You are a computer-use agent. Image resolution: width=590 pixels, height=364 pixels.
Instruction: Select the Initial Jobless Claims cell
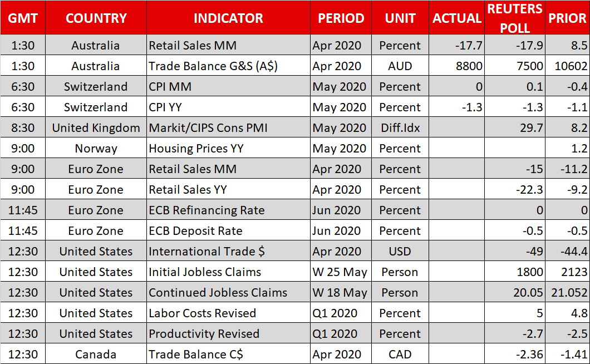tap(205, 272)
